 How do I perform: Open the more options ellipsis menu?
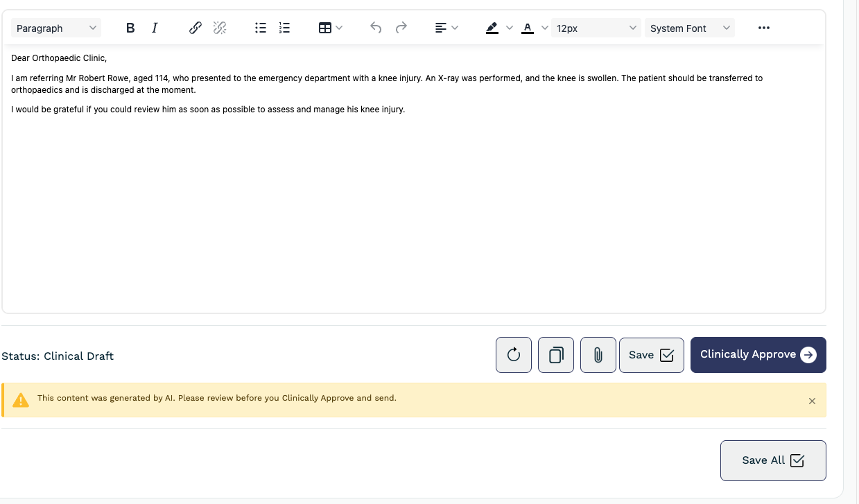tap(764, 28)
